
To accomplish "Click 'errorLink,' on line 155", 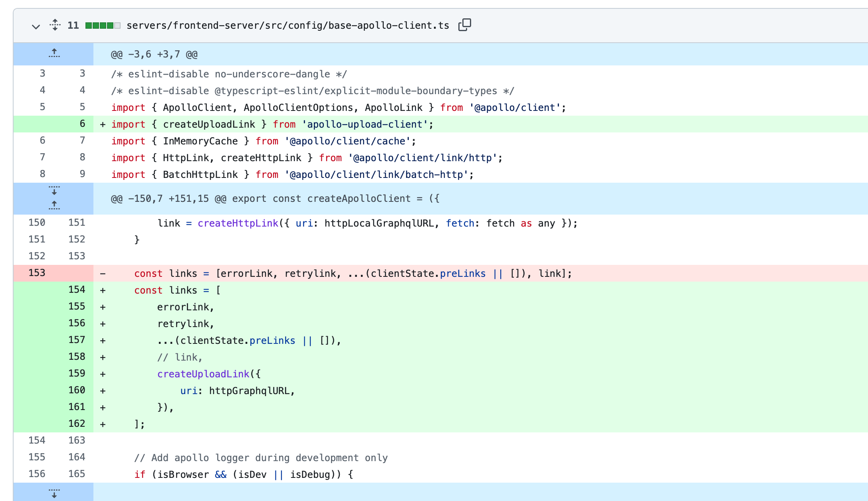I will point(186,307).
